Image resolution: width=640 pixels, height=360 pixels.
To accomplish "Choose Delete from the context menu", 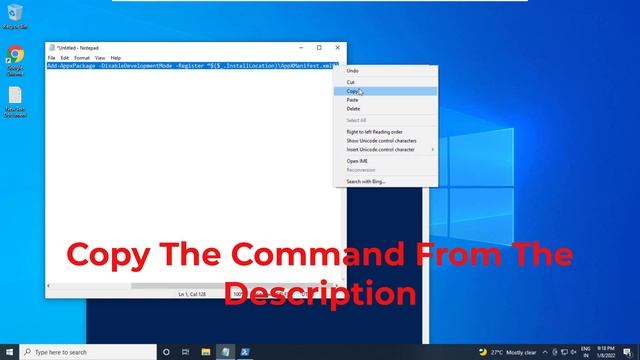I will click(386, 109).
